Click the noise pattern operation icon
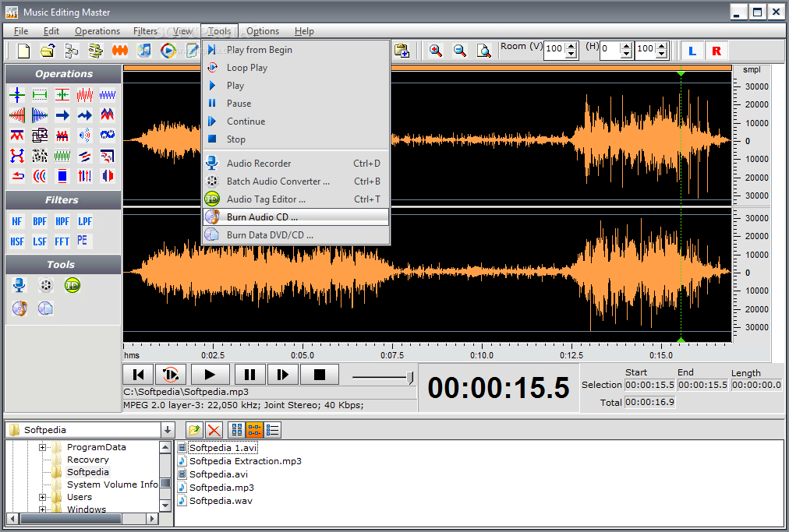Screen dimensions: 789x532 tap(40, 155)
